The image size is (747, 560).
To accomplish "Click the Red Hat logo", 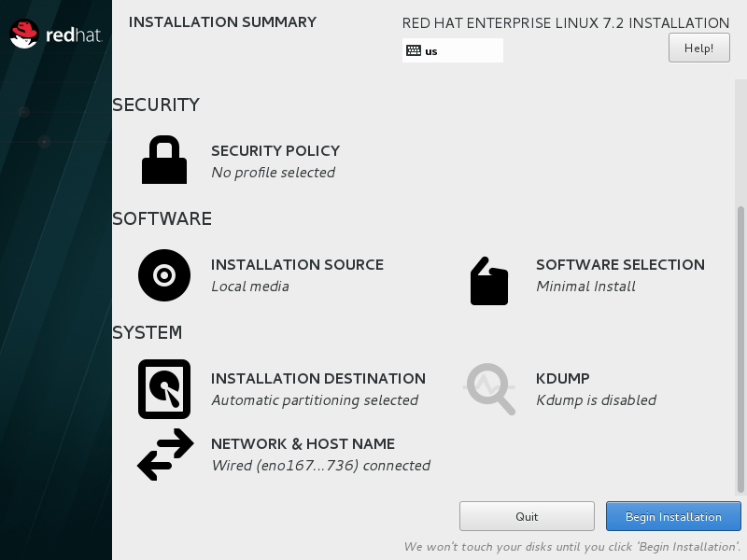I will [x=56, y=35].
